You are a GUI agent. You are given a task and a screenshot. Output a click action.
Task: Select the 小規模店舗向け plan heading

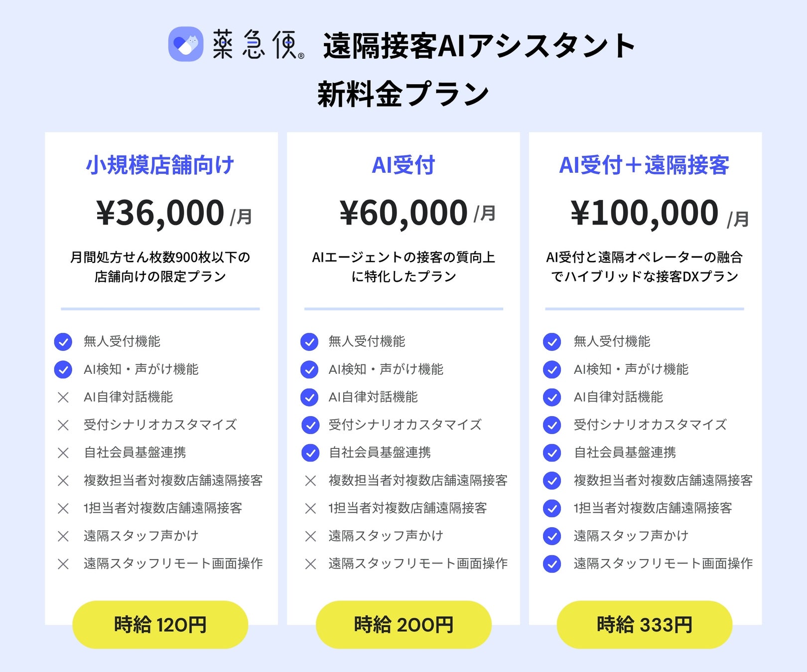pos(160,165)
